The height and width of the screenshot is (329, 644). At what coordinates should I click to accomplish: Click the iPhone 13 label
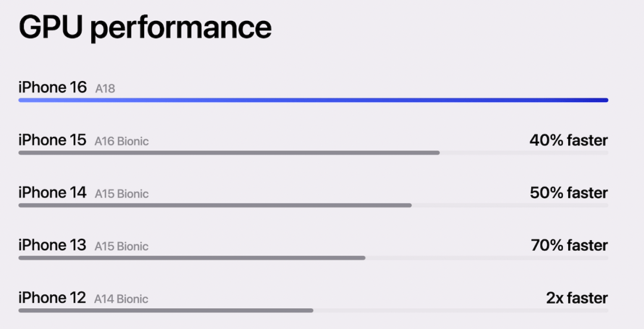(52, 245)
